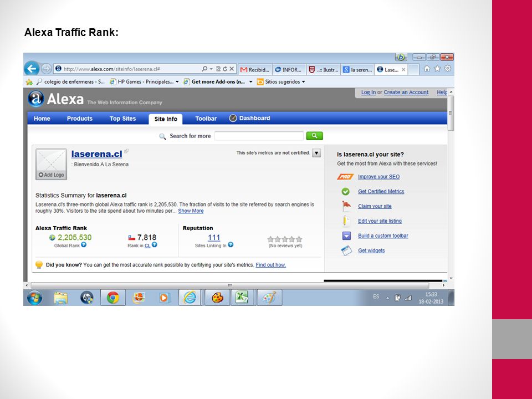This screenshot has width=532, height=399.
Task: Switch to the Recibid... Gmail browser tab
Action: click(255, 70)
